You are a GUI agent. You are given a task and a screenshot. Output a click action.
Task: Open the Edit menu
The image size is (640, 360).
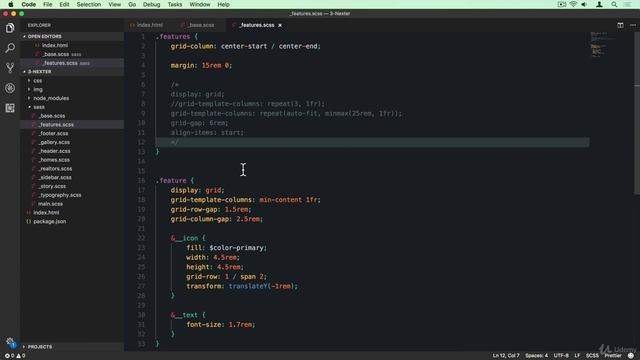[64, 4]
